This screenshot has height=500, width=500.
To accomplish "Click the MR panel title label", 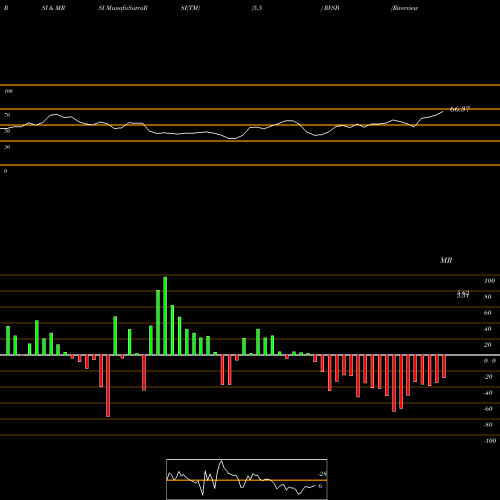I will coord(446,260).
